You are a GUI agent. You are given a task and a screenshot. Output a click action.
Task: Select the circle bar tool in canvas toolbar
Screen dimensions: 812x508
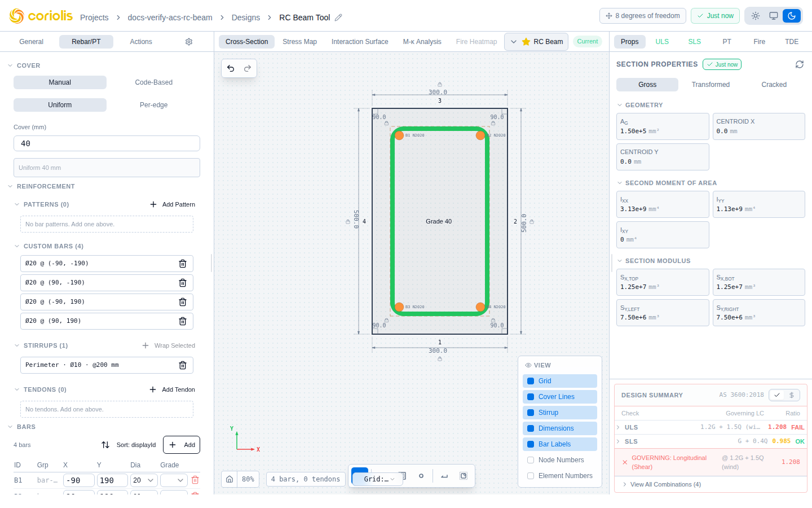click(421, 476)
